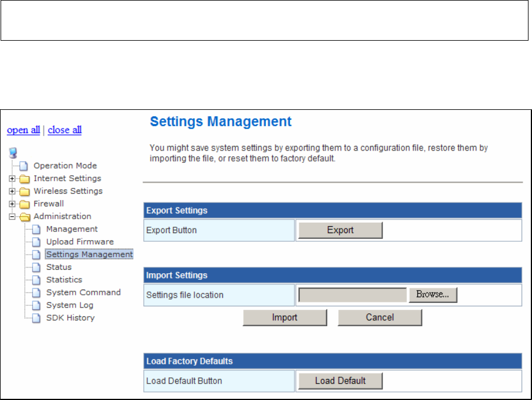This screenshot has width=532, height=400.
Task: Follow the 'open all' link
Action: point(23,130)
